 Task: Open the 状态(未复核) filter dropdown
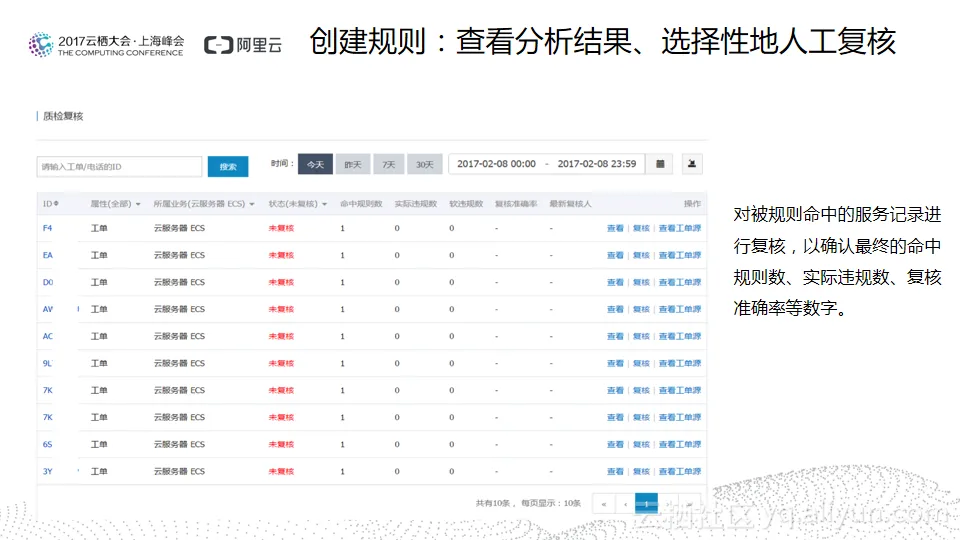297,204
